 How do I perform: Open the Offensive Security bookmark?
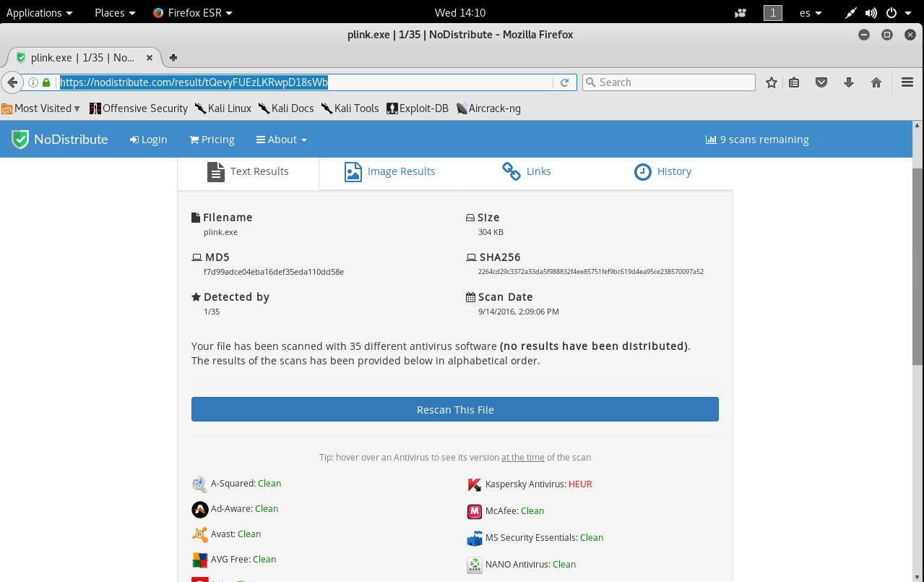pyautogui.click(x=139, y=108)
